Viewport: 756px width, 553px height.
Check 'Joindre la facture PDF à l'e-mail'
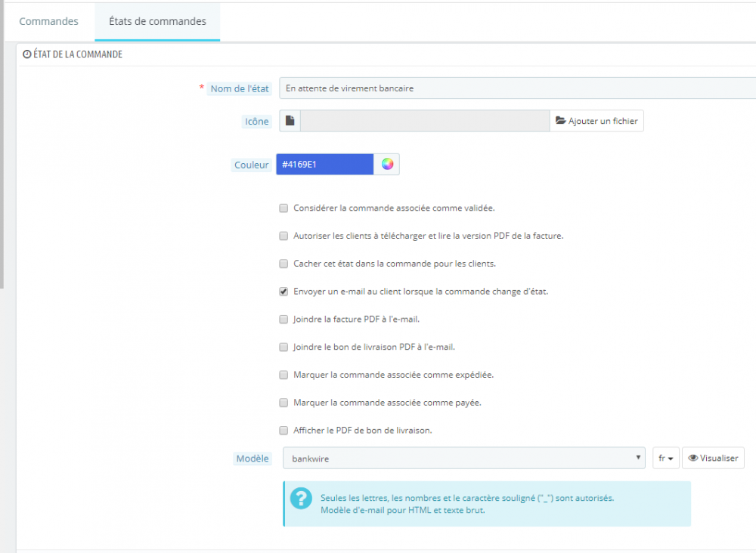[283, 319]
